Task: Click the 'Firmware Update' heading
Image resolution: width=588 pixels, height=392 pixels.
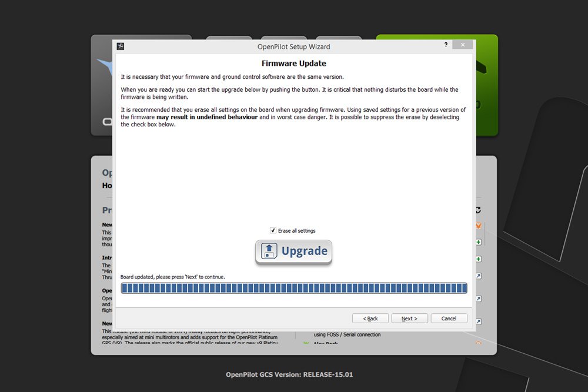Action: (293, 63)
